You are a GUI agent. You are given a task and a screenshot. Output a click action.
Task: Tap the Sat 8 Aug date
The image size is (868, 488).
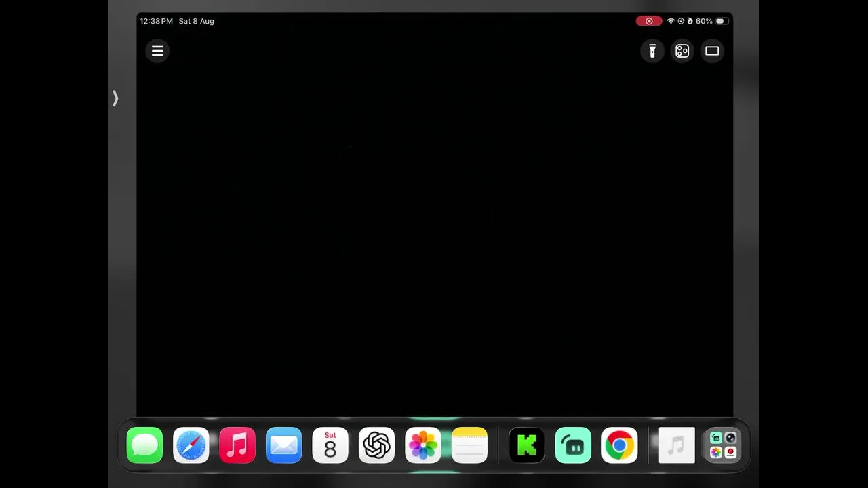pyautogui.click(x=197, y=21)
